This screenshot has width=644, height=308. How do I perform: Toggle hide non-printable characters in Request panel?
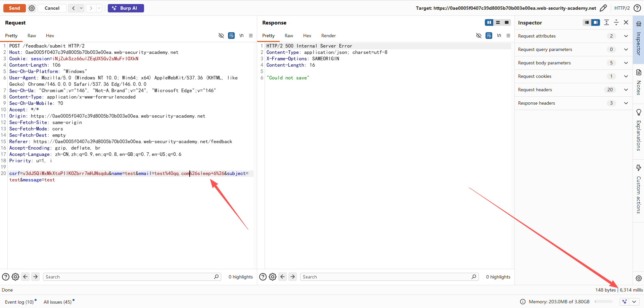coord(221,36)
